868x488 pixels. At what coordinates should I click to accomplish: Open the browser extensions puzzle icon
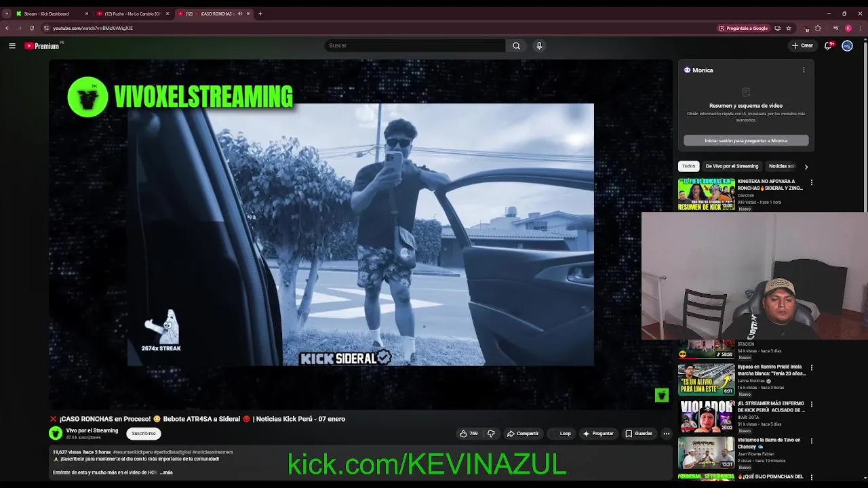tap(818, 28)
